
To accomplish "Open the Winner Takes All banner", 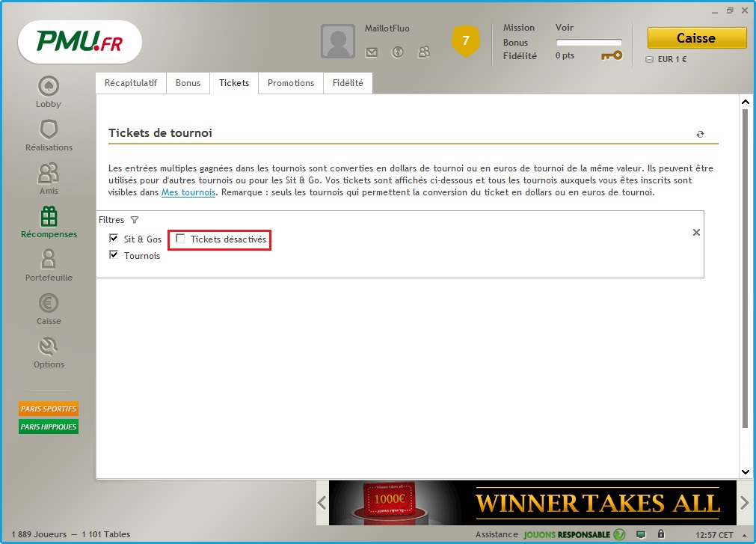I will coord(532,503).
